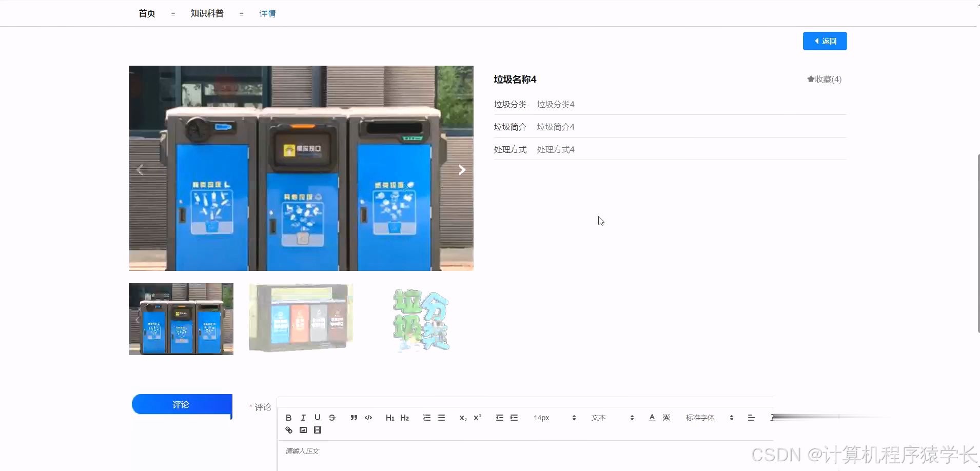Click the 返回 back button

coord(825,41)
